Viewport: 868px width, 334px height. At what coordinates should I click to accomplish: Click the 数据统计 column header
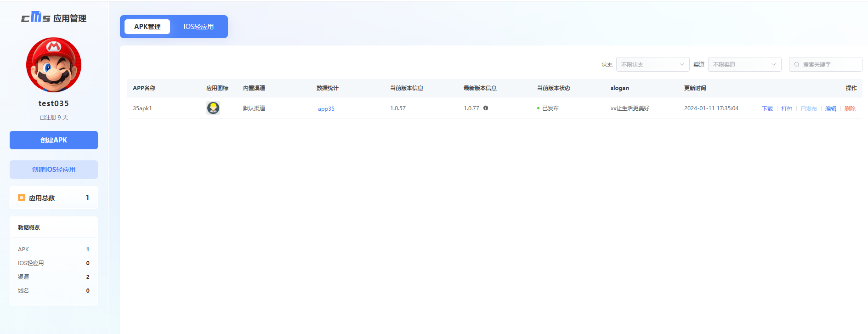[328, 88]
